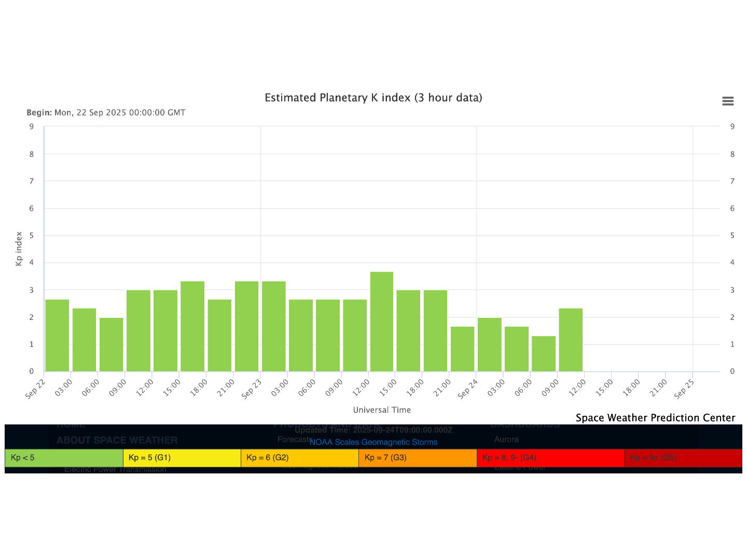The width and height of the screenshot is (747, 560).
Task: Click the Sep 23 label on the time axis
Action: tap(252, 389)
